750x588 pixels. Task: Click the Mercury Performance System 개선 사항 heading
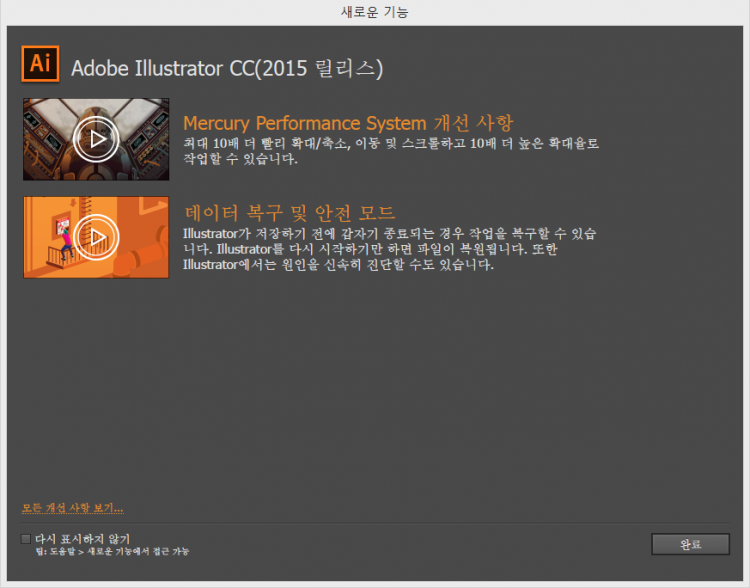coord(348,123)
